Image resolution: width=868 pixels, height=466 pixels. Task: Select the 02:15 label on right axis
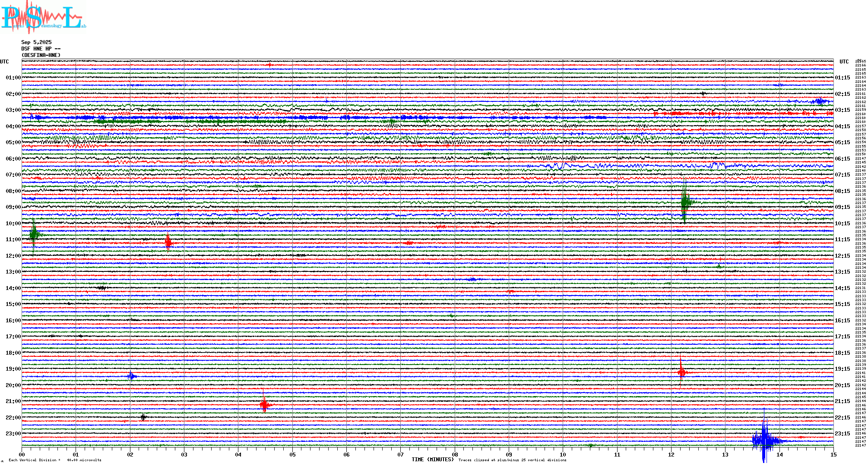tap(843, 94)
